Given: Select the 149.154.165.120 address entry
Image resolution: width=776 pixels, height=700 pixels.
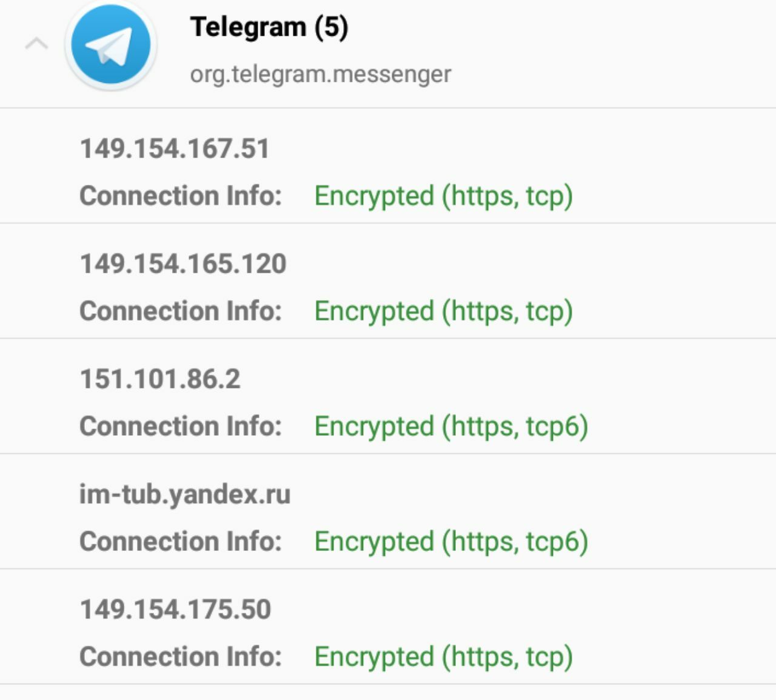Looking at the screenshot, I should (x=183, y=264).
